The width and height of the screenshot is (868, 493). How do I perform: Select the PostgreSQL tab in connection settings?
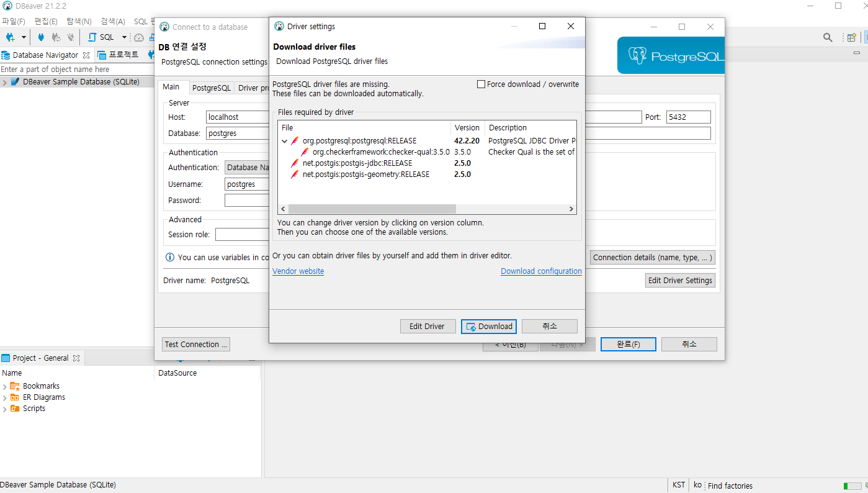211,88
